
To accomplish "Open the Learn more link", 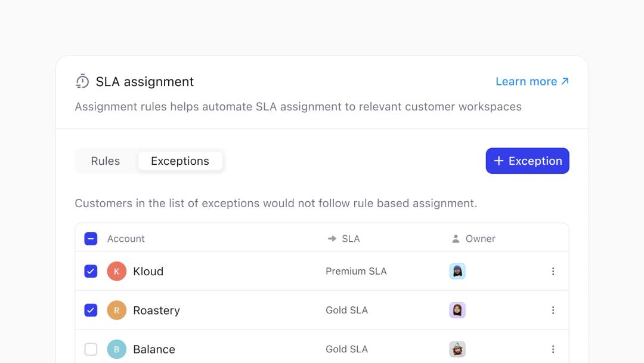I will (532, 81).
